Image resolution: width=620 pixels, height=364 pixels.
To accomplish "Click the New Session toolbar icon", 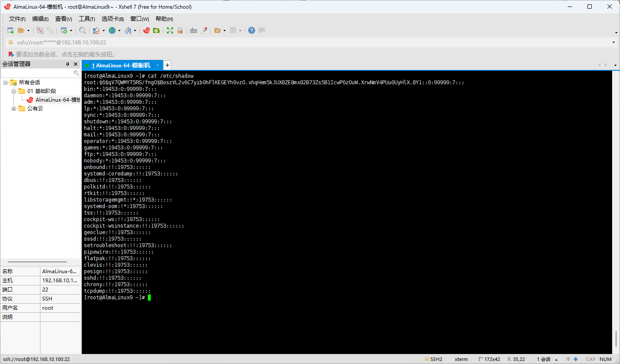I will click(x=10, y=30).
